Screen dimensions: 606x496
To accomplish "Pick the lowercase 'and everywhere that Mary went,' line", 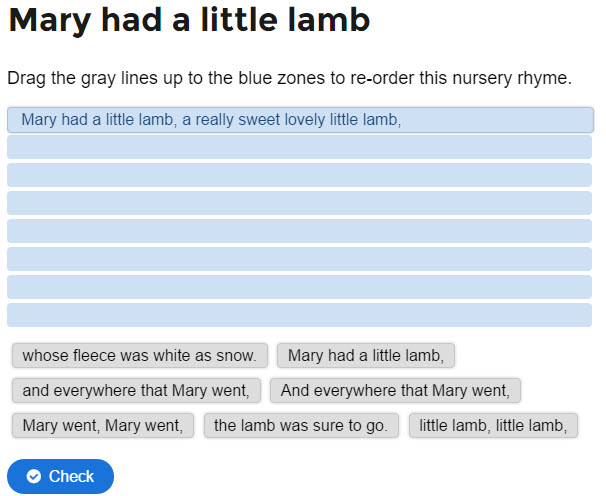I will click(x=136, y=390).
